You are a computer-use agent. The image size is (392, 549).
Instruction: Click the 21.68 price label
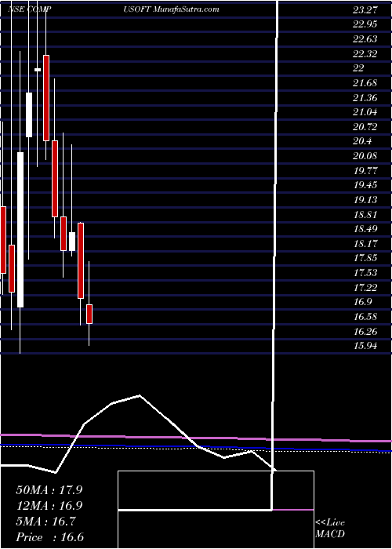365,83
